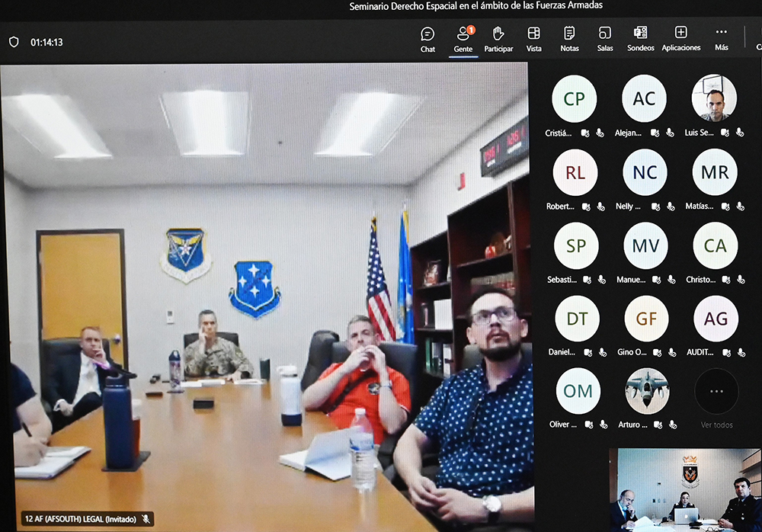Select Luis Se... participant photo avatar

coord(714,98)
